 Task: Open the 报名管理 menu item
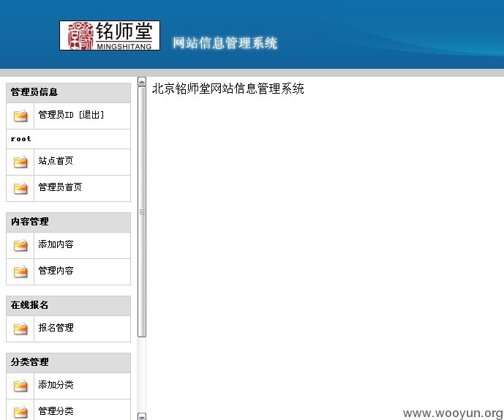click(56, 327)
